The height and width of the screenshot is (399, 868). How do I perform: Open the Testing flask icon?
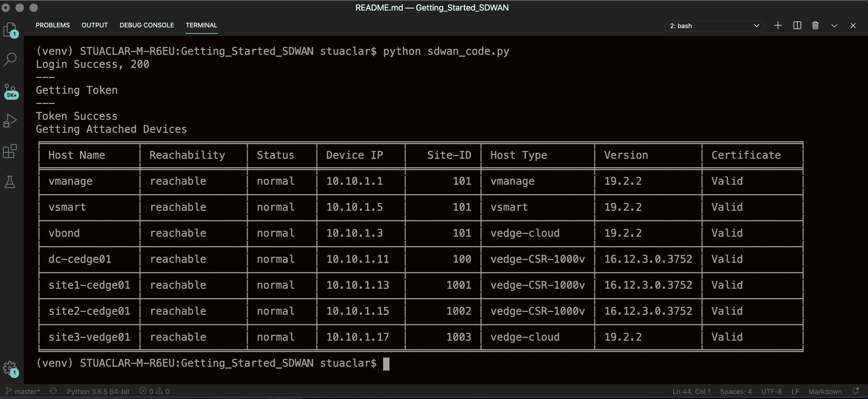(x=10, y=182)
